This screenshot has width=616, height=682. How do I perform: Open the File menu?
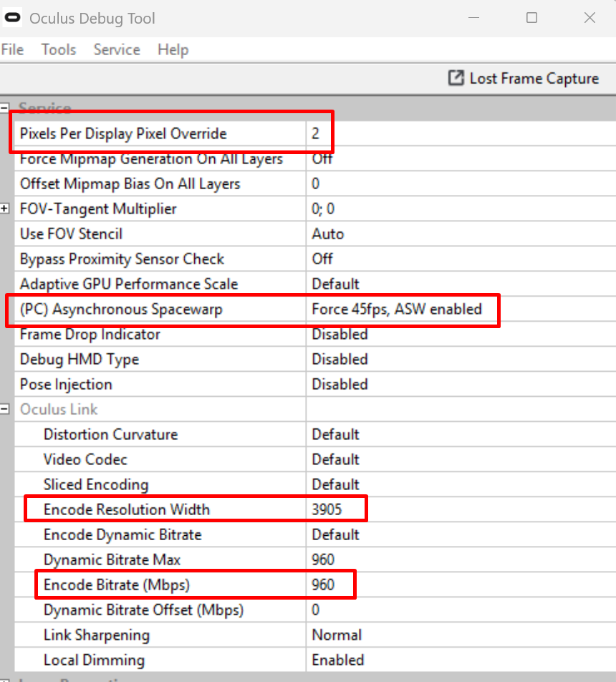pyautogui.click(x=12, y=49)
